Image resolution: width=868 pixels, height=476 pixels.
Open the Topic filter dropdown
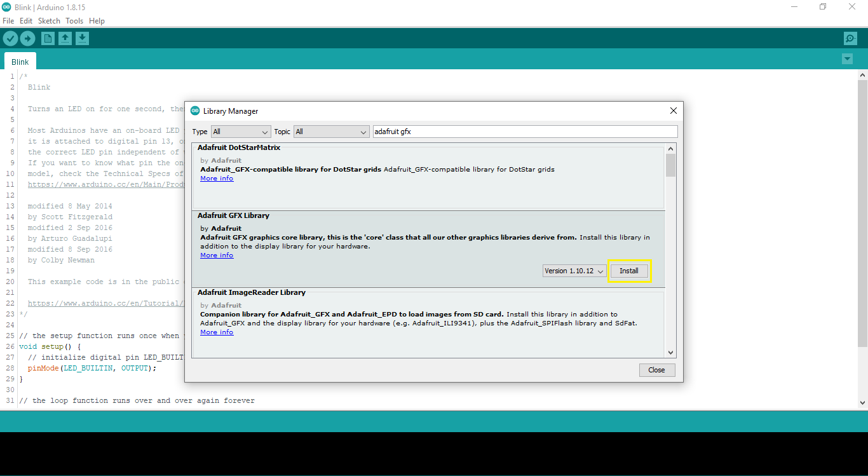click(331, 132)
